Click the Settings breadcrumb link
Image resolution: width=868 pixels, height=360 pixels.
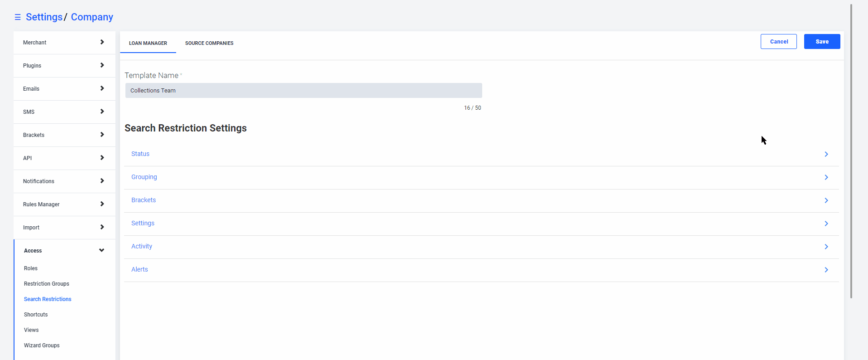tap(44, 17)
